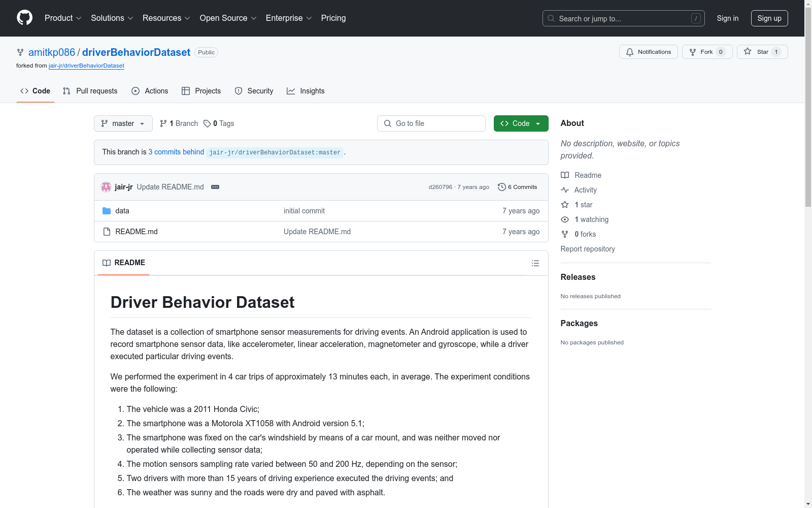The width and height of the screenshot is (812, 508).
Task: Expand the green Code dropdown
Action: (521, 123)
